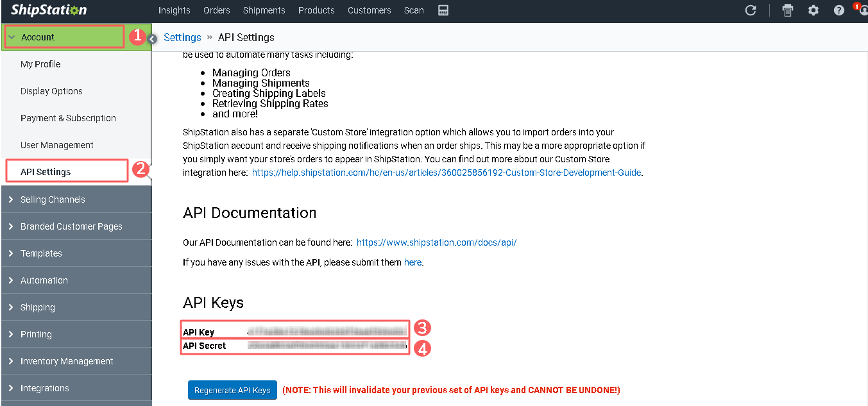Open the Insights menu
Screen dimensions: 868x406
coord(174,10)
